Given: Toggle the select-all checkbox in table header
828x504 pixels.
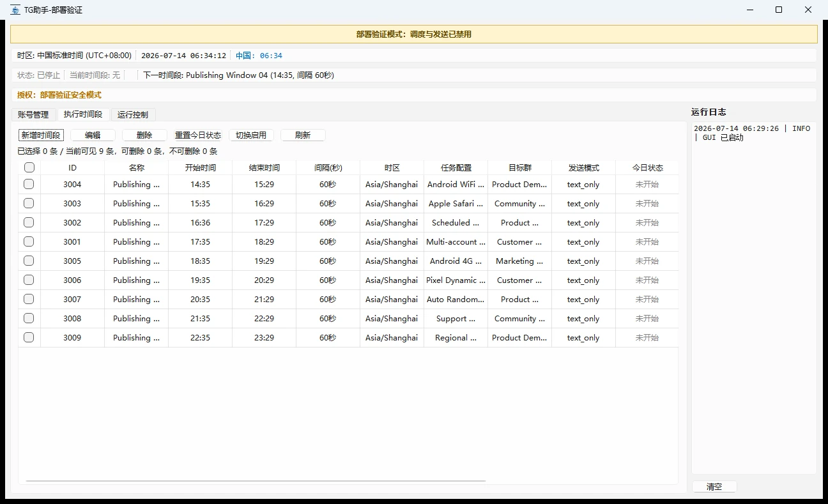Looking at the screenshot, I should (29, 167).
